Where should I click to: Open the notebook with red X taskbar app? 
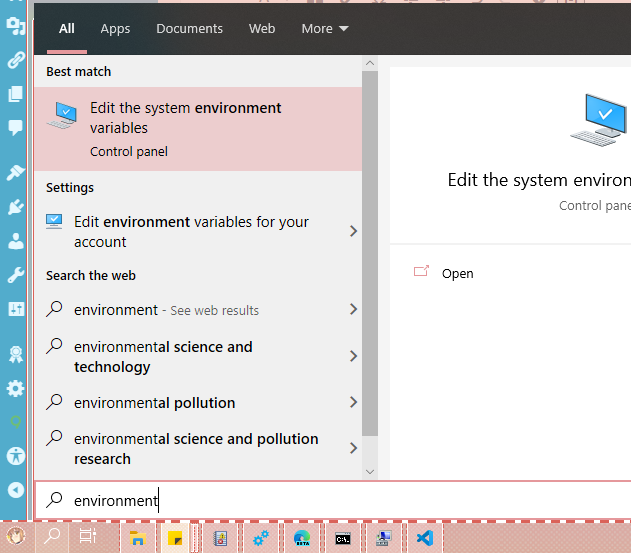point(220,538)
